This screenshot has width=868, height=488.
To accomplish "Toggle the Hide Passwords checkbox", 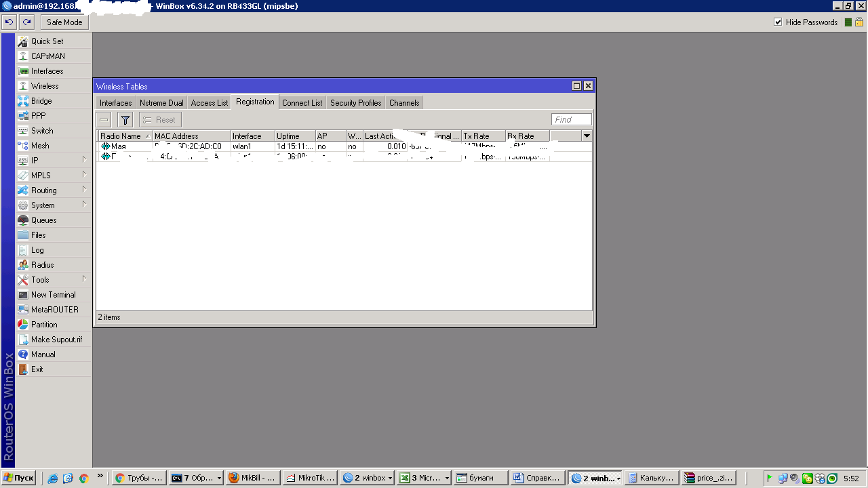I will point(778,22).
